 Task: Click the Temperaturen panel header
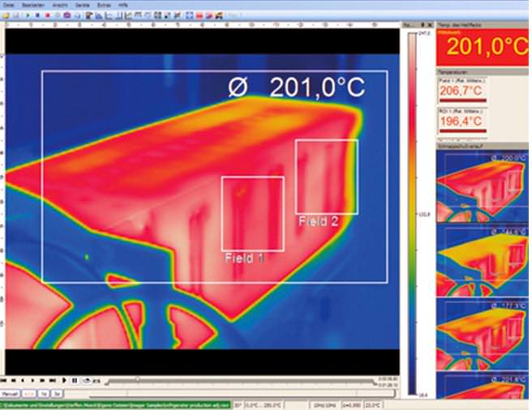click(x=482, y=72)
